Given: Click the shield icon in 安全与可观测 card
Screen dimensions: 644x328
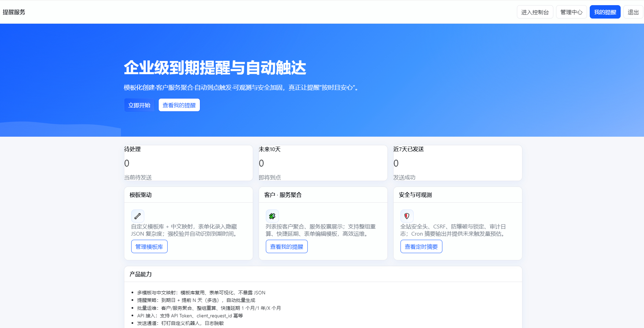Looking at the screenshot, I should pyautogui.click(x=407, y=216).
